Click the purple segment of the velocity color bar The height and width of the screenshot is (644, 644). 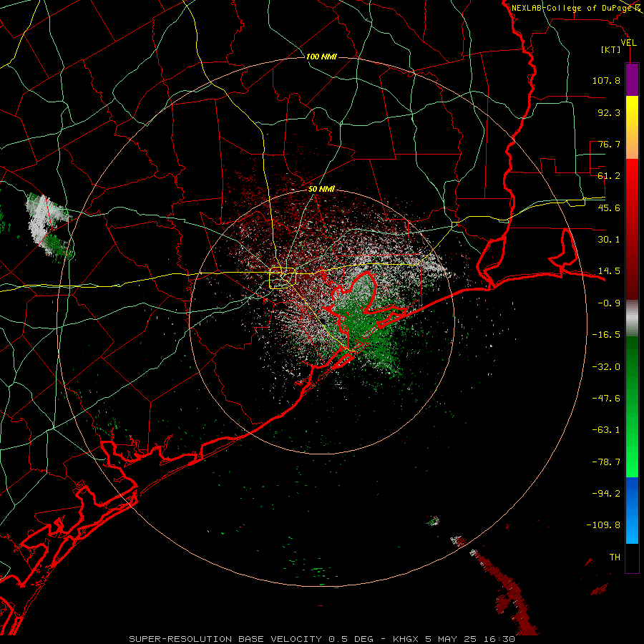click(x=632, y=79)
